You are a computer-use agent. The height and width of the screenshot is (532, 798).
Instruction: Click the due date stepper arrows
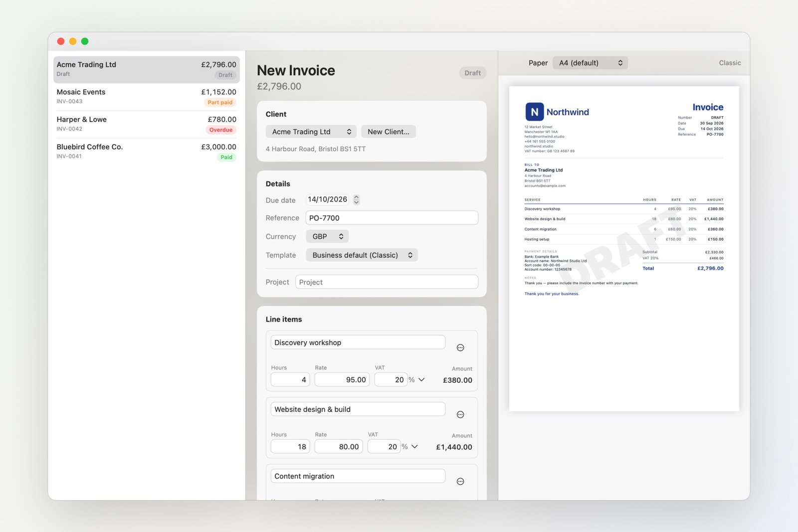[x=356, y=199]
